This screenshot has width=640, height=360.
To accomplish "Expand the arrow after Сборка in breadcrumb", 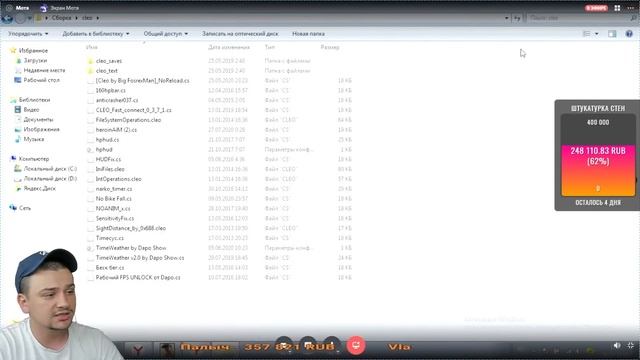I will pyautogui.click(x=76, y=18).
